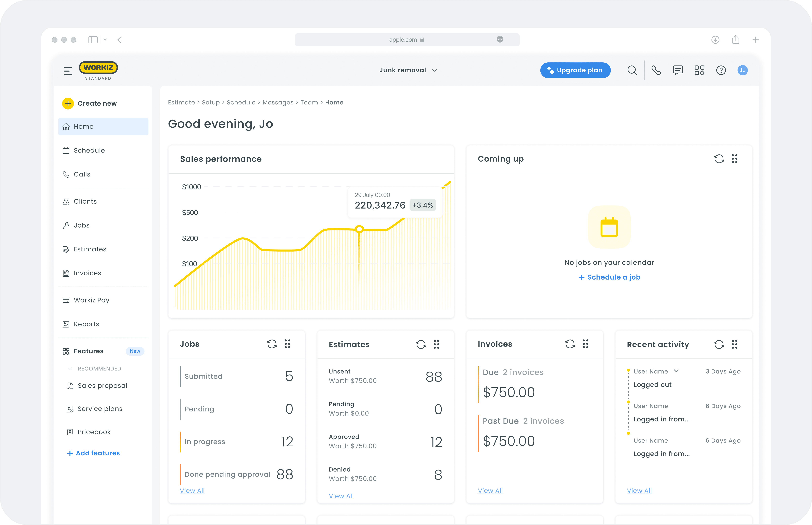Open the messages chat icon
The image size is (812, 525).
point(678,70)
